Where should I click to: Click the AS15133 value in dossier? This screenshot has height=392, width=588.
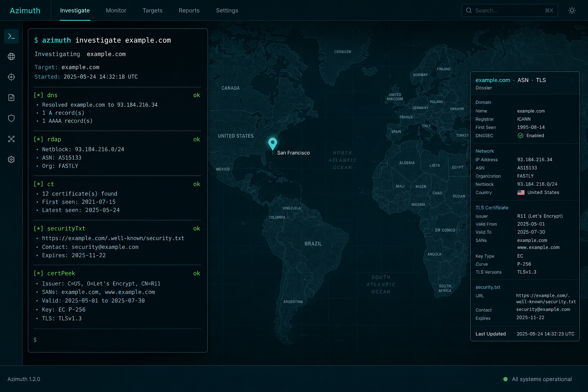pyautogui.click(x=527, y=168)
